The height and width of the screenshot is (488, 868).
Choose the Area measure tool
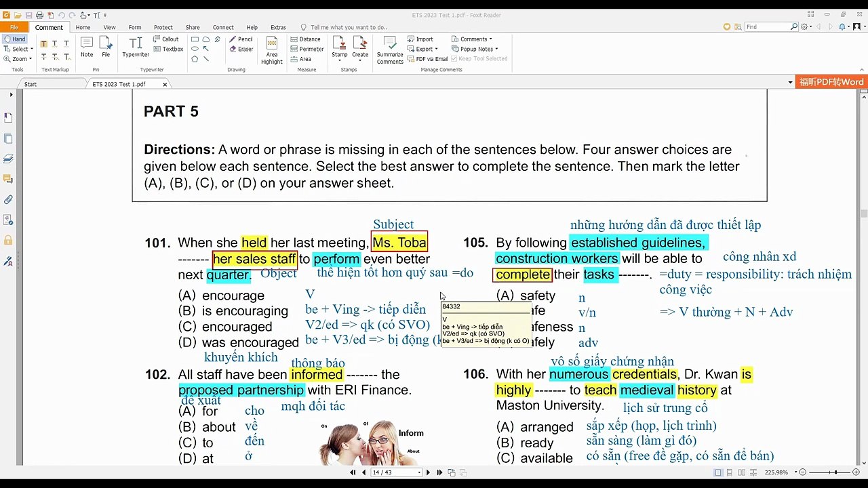[300, 59]
